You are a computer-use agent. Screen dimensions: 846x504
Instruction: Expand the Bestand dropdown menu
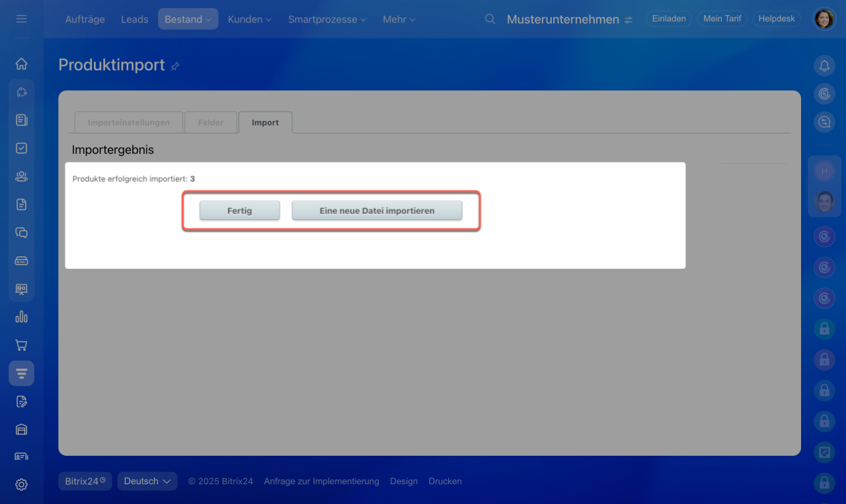click(x=188, y=19)
